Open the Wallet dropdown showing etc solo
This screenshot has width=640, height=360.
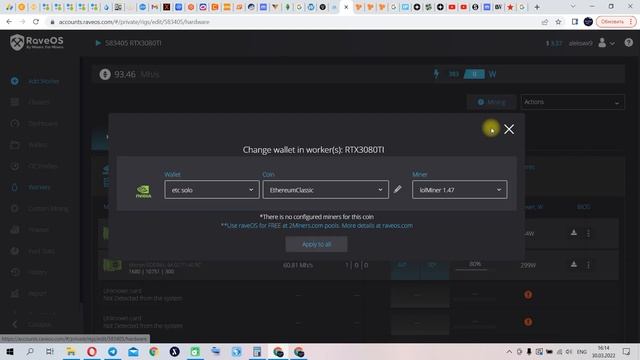pos(211,190)
